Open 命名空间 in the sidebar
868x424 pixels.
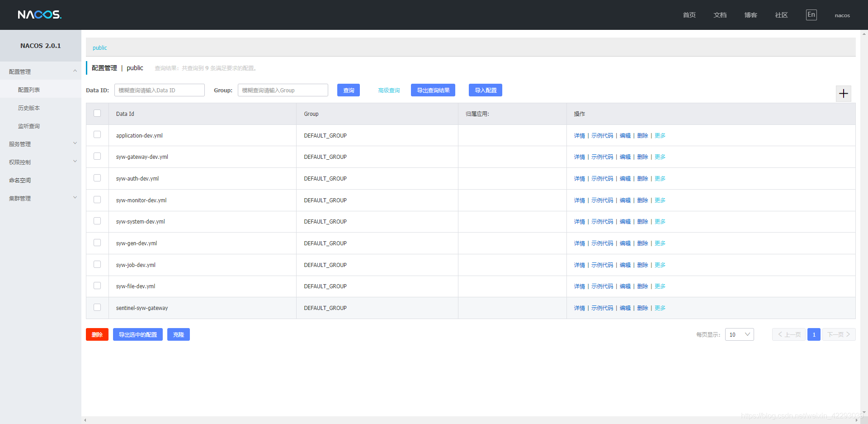coord(20,180)
